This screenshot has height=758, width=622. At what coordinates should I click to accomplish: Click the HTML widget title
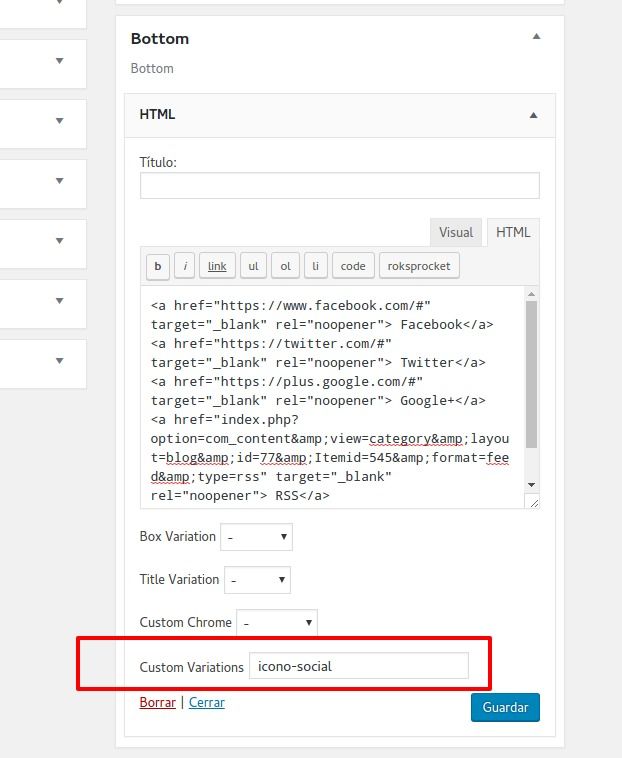[x=158, y=115]
